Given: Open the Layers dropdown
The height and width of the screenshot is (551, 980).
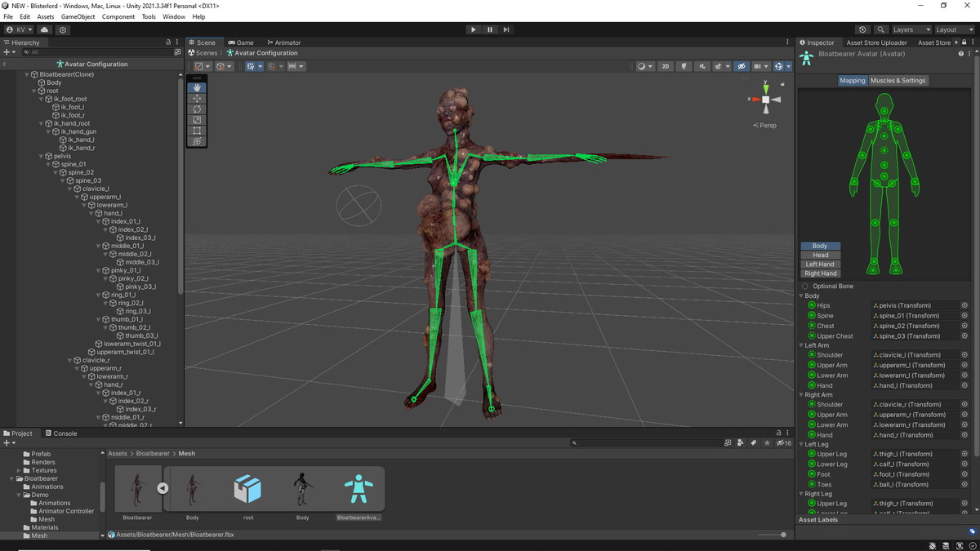Looking at the screenshot, I should tap(910, 29).
